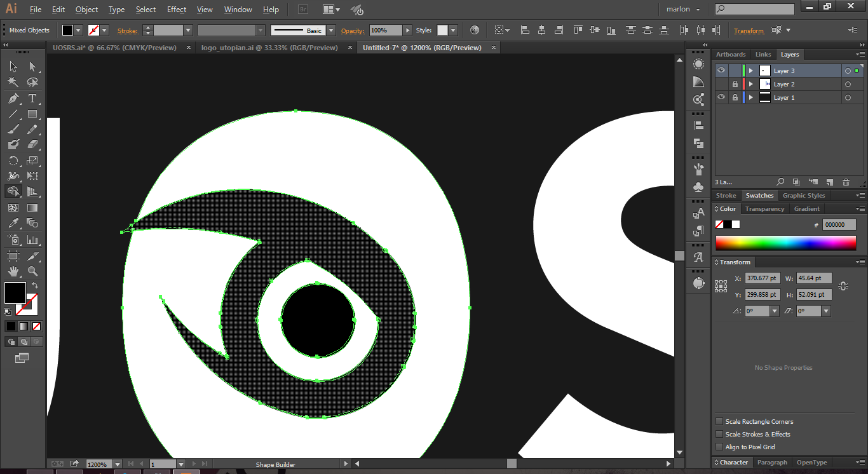Expand Layer 1 disclosure triangle

point(750,98)
